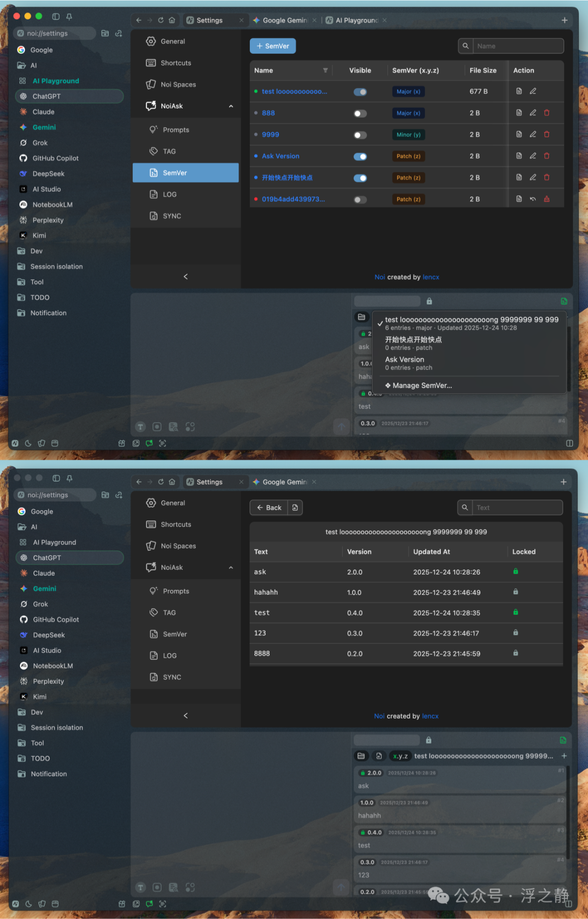Restore the 019b4add439973 row via undo icon

[533, 199]
